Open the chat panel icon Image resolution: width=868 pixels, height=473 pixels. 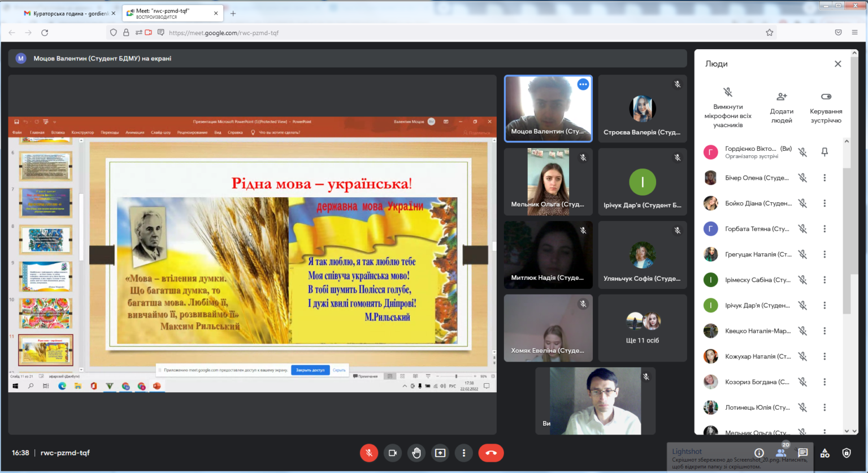point(802,453)
